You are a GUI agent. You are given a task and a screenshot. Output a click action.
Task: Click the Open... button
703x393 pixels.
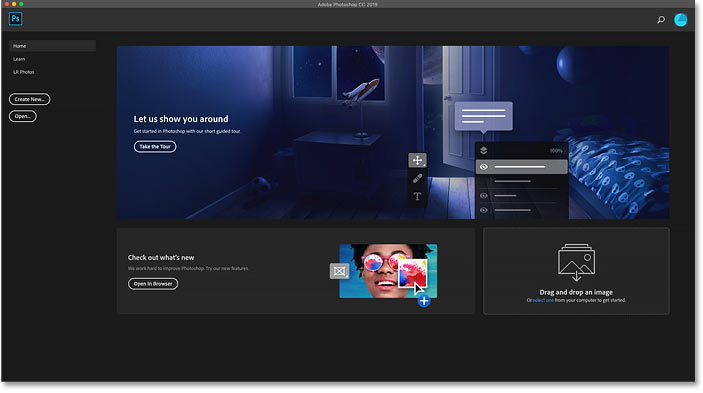tap(22, 116)
